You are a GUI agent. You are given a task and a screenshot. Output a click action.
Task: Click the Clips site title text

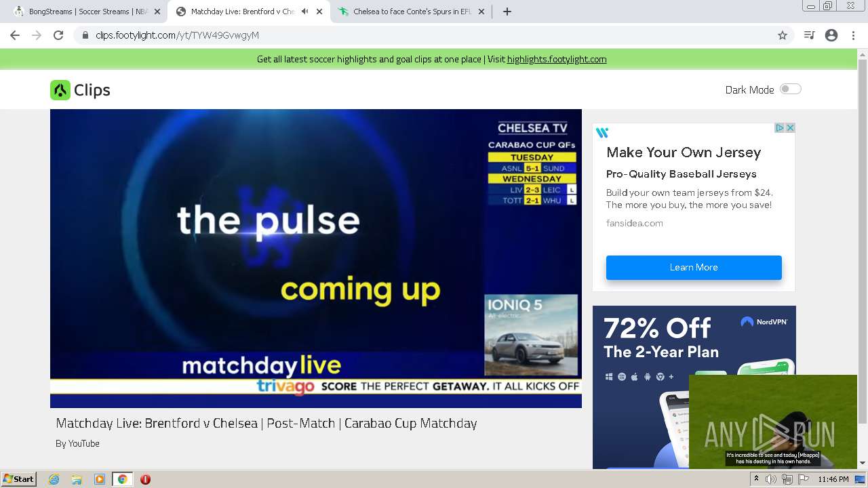click(92, 90)
